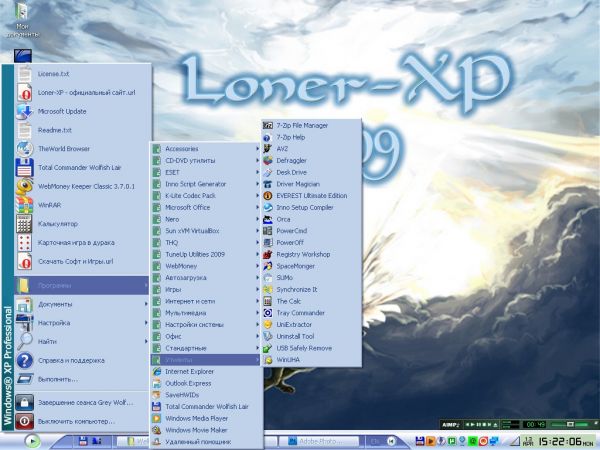The image size is (600, 450).
Task: Start Registry Workshop
Action: coord(302,254)
